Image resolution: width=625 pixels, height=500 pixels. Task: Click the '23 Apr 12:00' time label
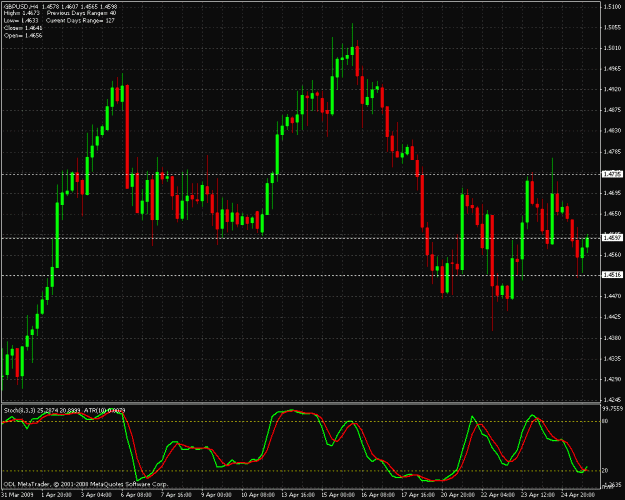[x=538, y=495]
